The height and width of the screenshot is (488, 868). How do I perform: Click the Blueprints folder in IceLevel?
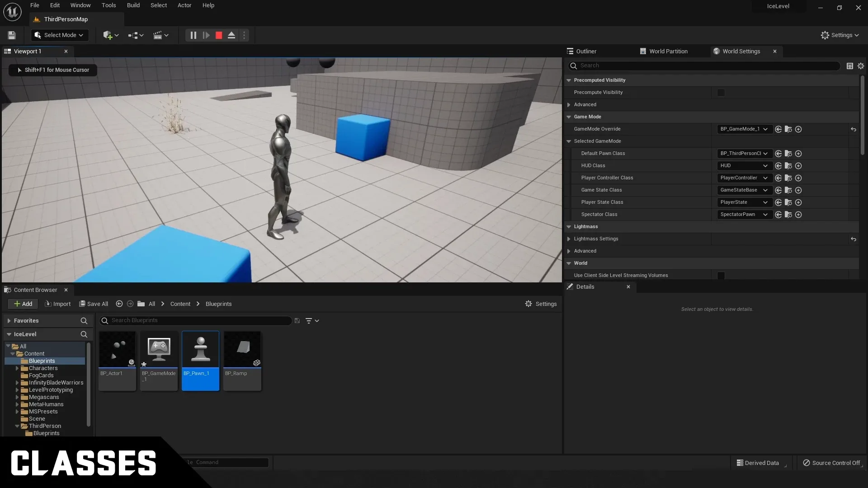[x=42, y=361]
